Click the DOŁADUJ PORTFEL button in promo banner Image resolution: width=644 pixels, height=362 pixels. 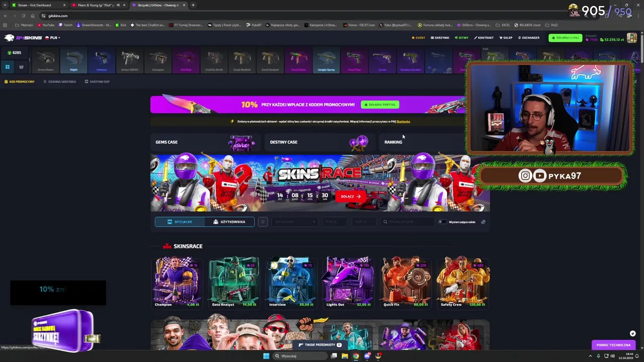[x=380, y=105]
